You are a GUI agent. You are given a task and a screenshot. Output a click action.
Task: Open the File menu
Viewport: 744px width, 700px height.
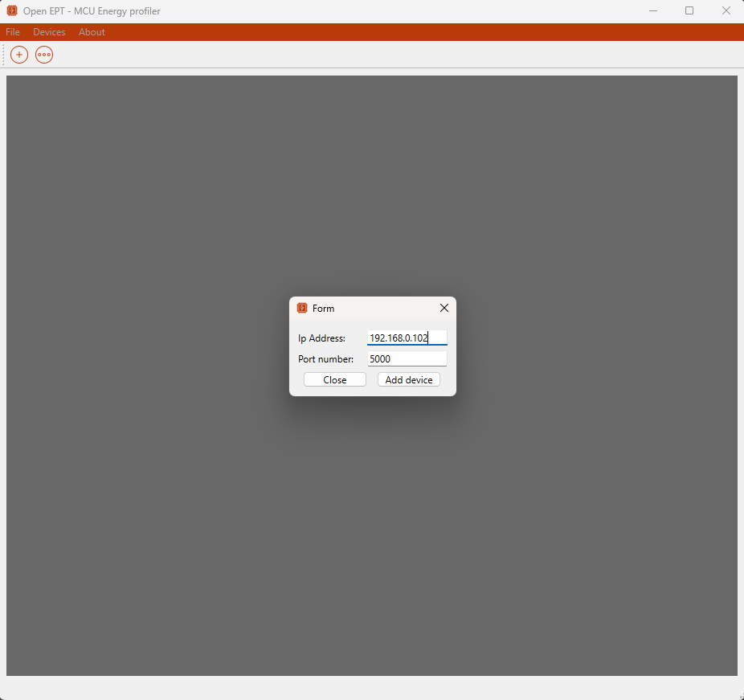pyautogui.click(x=12, y=32)
